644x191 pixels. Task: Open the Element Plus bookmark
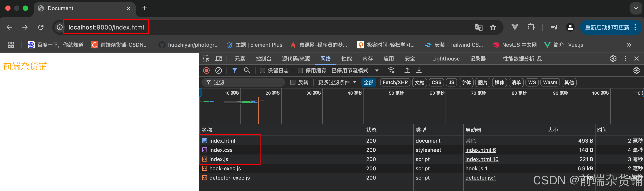pos(254,45)
